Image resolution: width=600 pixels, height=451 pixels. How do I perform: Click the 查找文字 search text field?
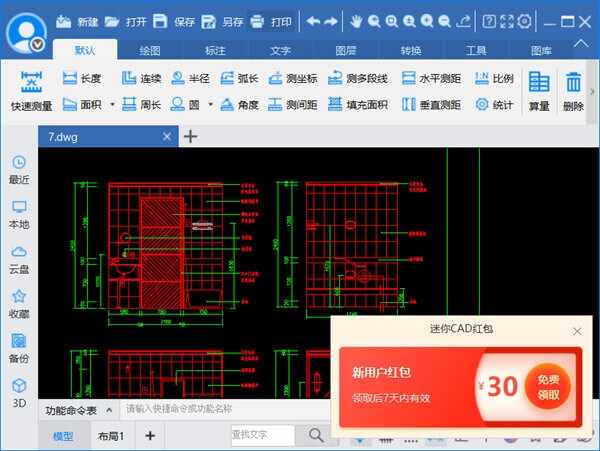click(x=262, y=435)
